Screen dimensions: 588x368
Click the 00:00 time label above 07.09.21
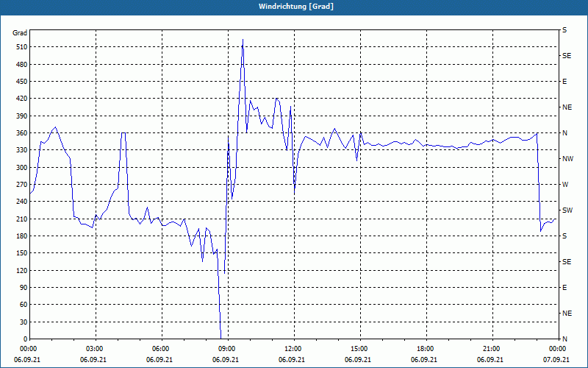[x=556, y=349]
